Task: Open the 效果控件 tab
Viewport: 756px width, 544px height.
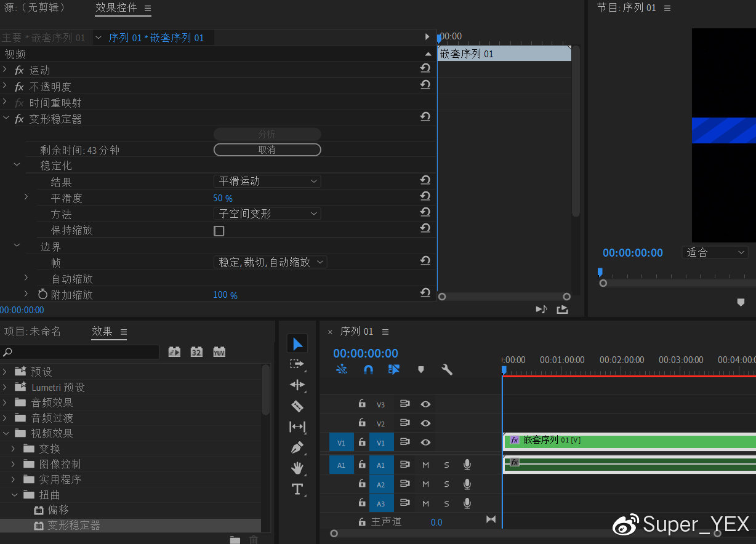Action: tap(116, 8)
